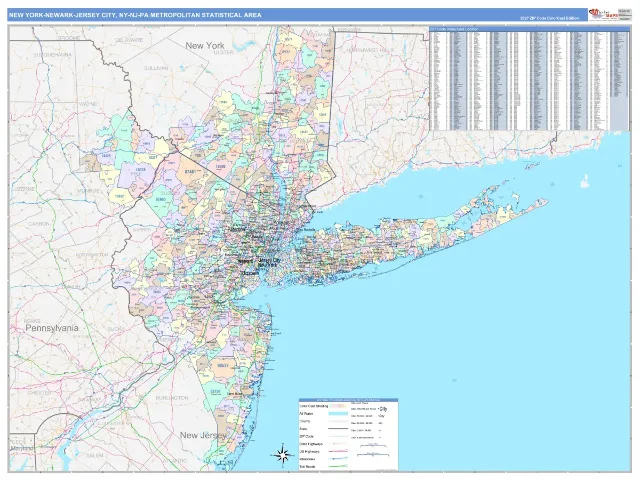Click the 'Pennsylvania' state label
640x480 pixels.
click(x=52, y=328)
